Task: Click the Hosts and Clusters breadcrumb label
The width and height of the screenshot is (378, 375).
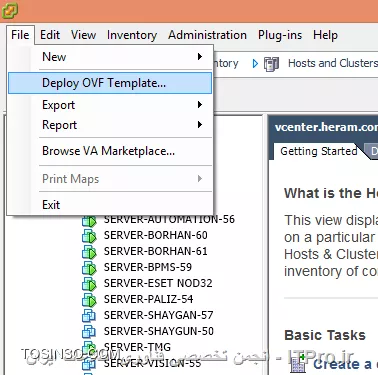Action: pos(333,63)
